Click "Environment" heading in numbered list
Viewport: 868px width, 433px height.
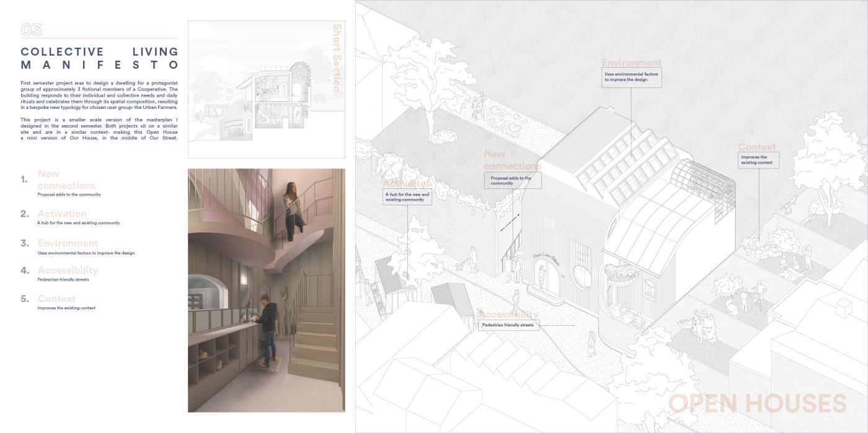[x=68, y=243]
